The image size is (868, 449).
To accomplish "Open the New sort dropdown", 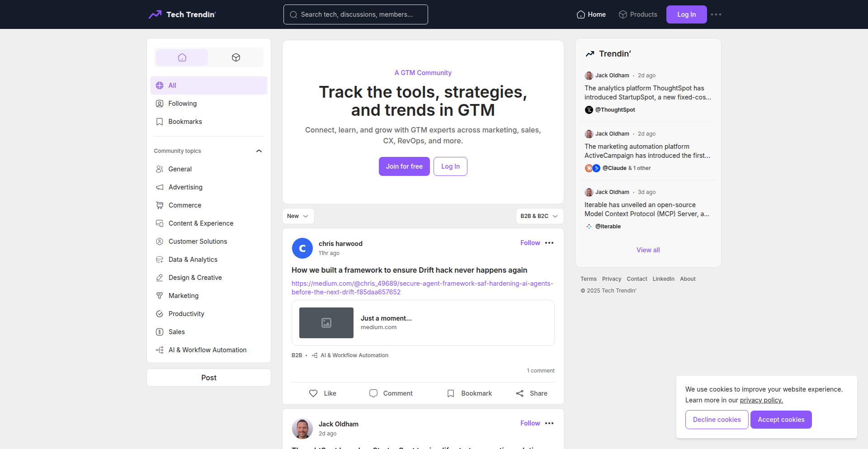I will point(298,216).
